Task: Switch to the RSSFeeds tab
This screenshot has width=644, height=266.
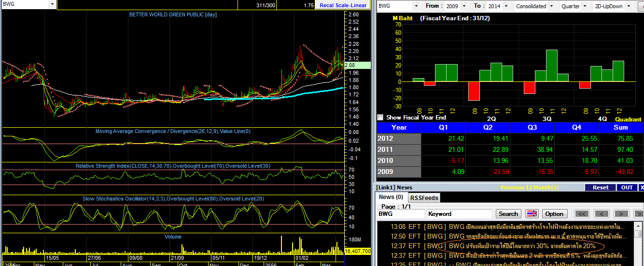Action: pyautogui.click(x=424, y=198)
